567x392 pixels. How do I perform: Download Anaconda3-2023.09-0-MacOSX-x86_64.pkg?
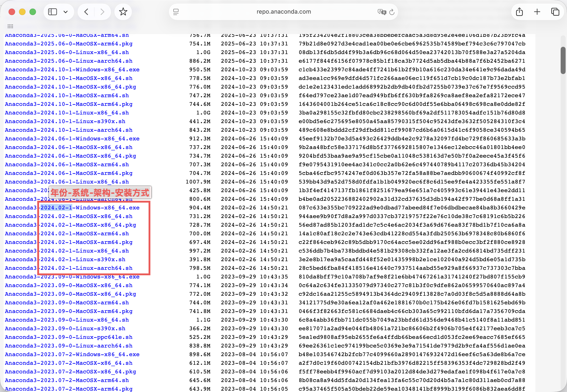[70, 294]
